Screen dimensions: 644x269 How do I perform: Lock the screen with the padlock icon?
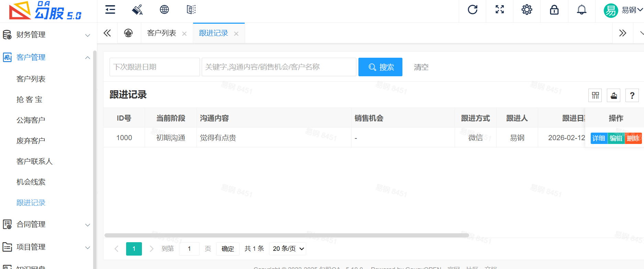[554, 10]
